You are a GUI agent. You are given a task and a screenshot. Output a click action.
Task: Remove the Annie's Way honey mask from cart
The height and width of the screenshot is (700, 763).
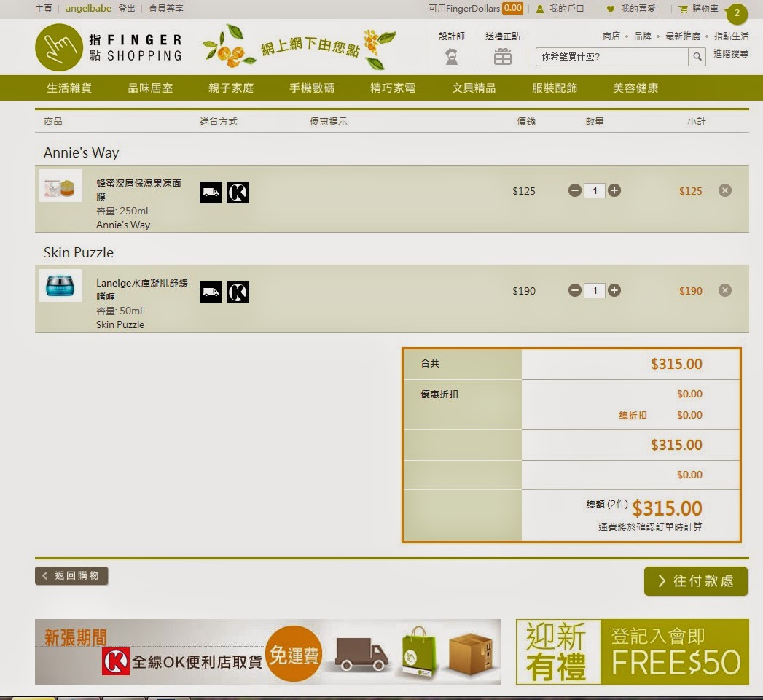pos(725,190)
